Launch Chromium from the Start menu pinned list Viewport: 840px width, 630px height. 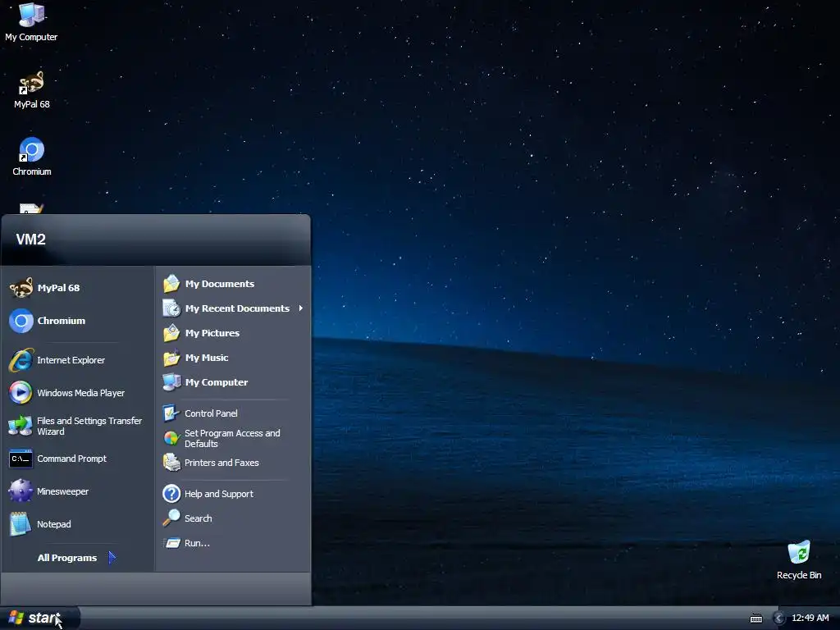coord(78,321)
